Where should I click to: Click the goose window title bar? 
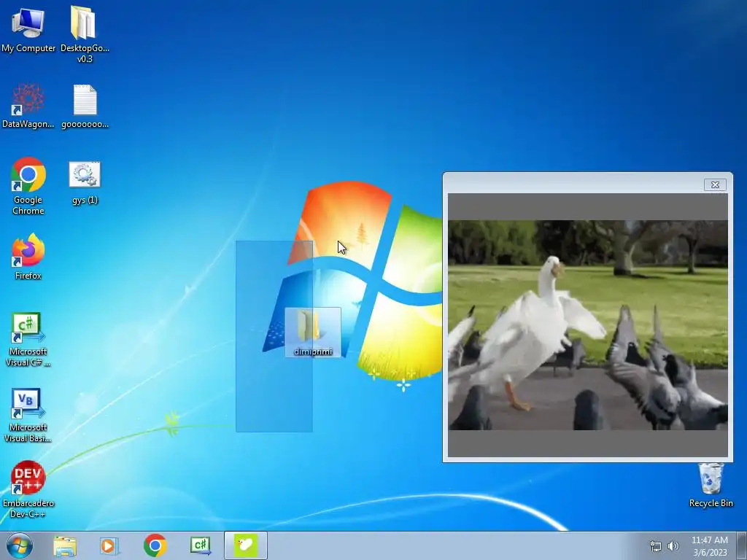pos(574,184)
